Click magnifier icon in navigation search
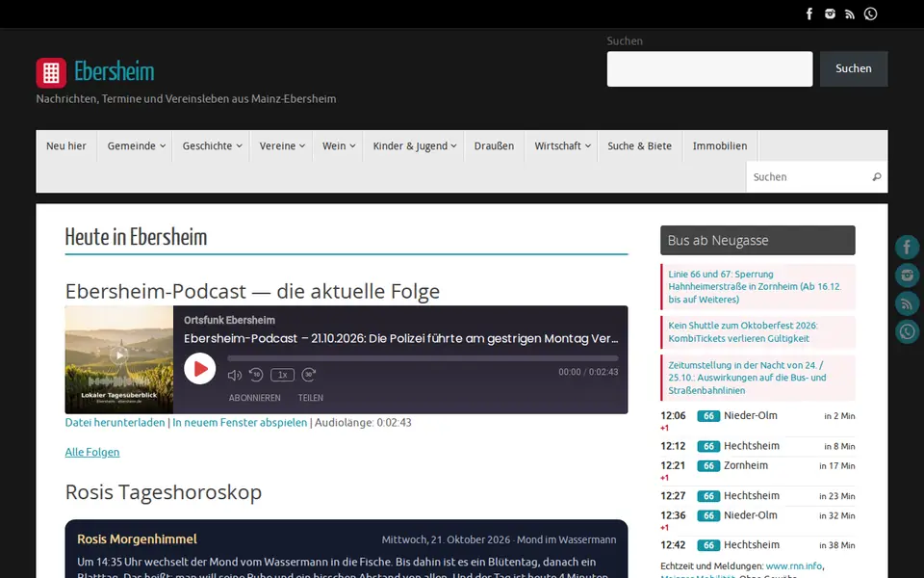This screenshot has width=924, height=578. (876, 177)
